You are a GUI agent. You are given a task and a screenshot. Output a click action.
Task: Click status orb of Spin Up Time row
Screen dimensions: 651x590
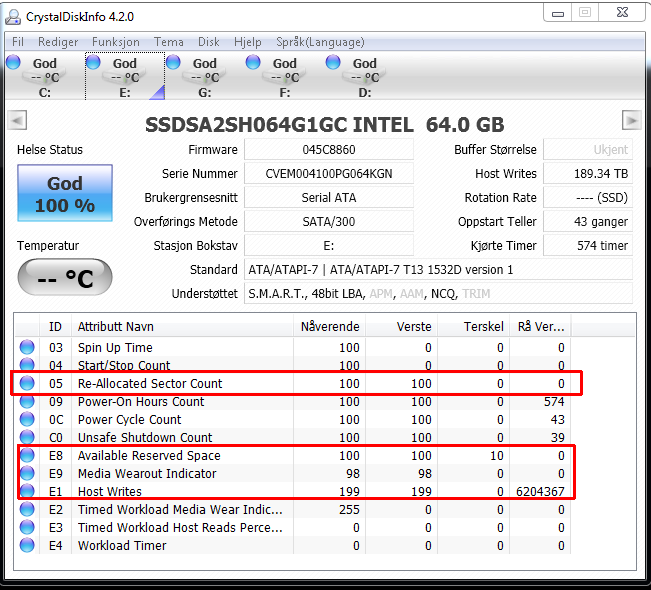tap(27, 347)
